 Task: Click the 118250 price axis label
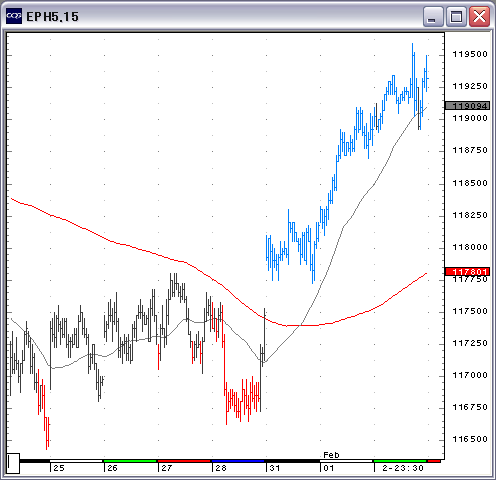point(470,215)
